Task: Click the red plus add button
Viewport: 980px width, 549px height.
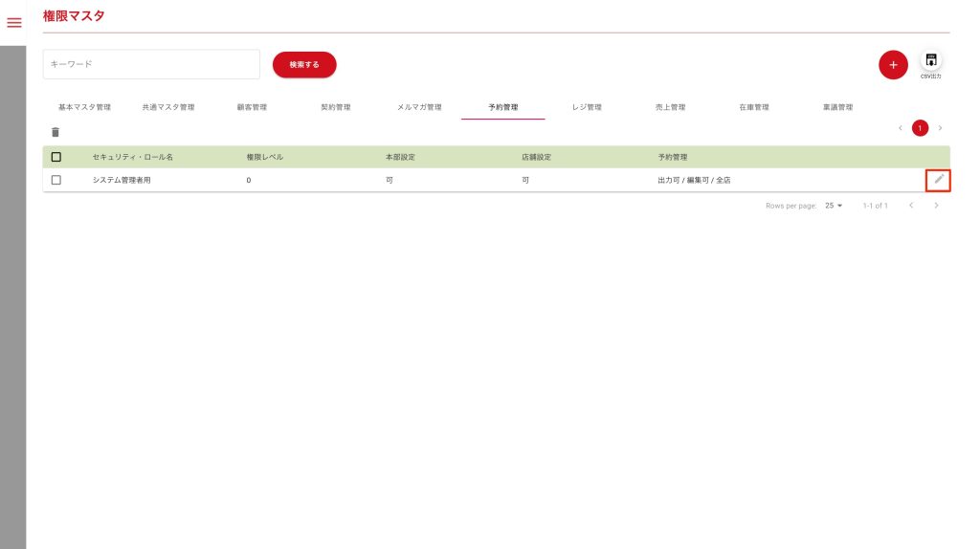Action: tap(892, 65)
